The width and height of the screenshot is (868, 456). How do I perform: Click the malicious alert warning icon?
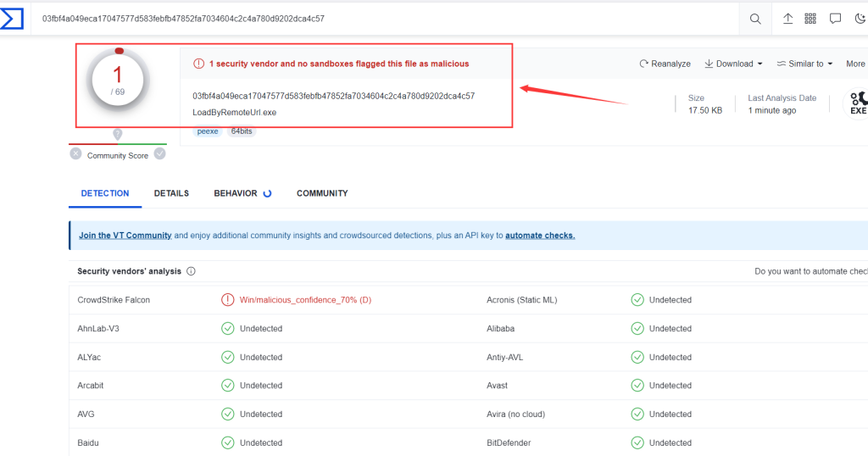pyautogui.click(x=198, y=64)
